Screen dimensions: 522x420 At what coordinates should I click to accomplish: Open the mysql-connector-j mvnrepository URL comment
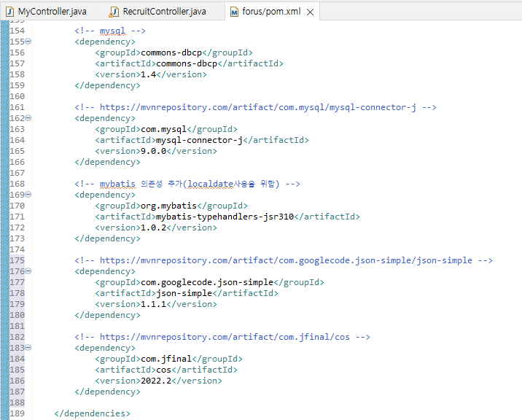tap(258, 107)
